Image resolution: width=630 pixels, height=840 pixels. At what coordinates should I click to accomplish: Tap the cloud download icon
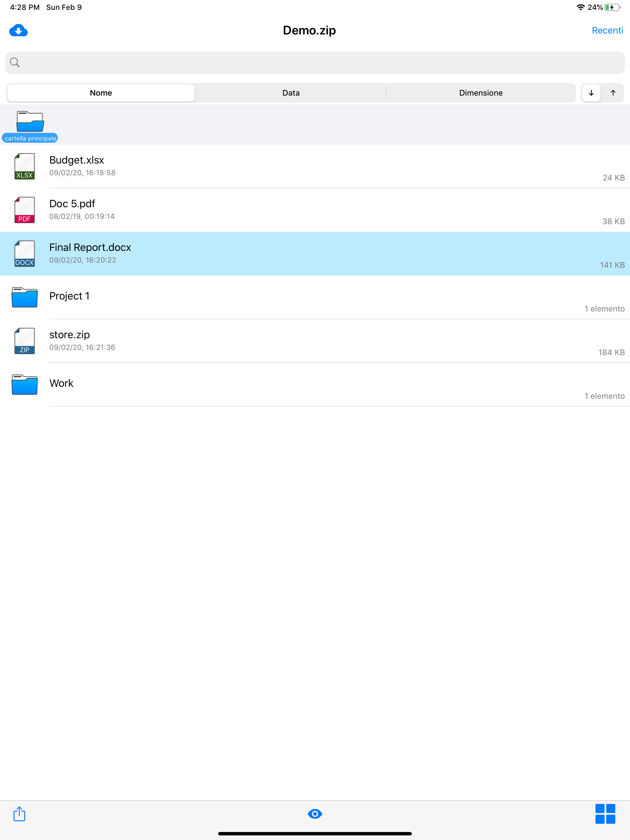pos(18,30)
